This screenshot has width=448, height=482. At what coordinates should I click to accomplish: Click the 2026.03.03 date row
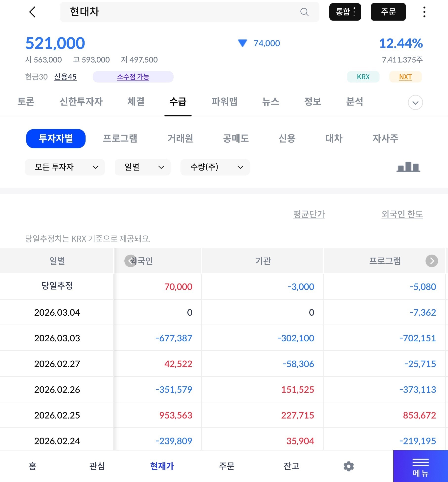(57, 338)
